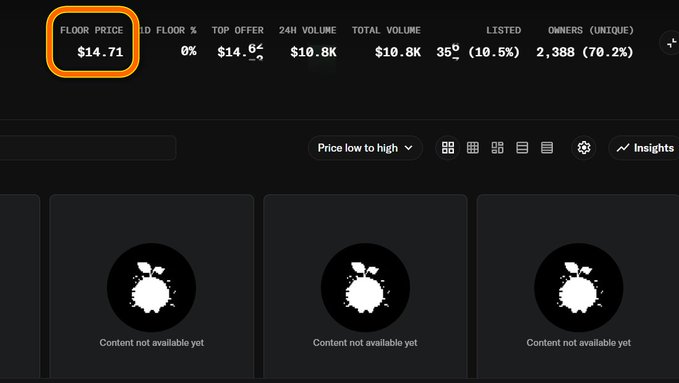The image size is (679, 383).
Task: Switch to small grid view icon
Action: click(472, 148)
